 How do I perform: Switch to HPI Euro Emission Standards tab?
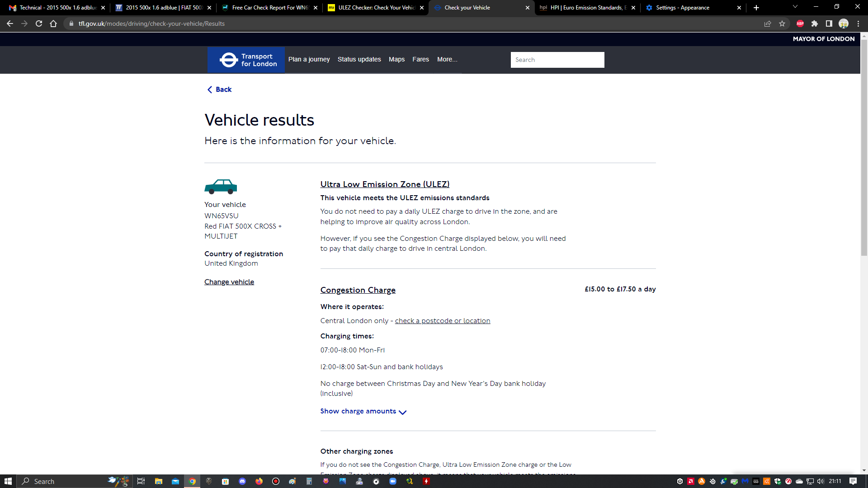click(x=587, y=8)
